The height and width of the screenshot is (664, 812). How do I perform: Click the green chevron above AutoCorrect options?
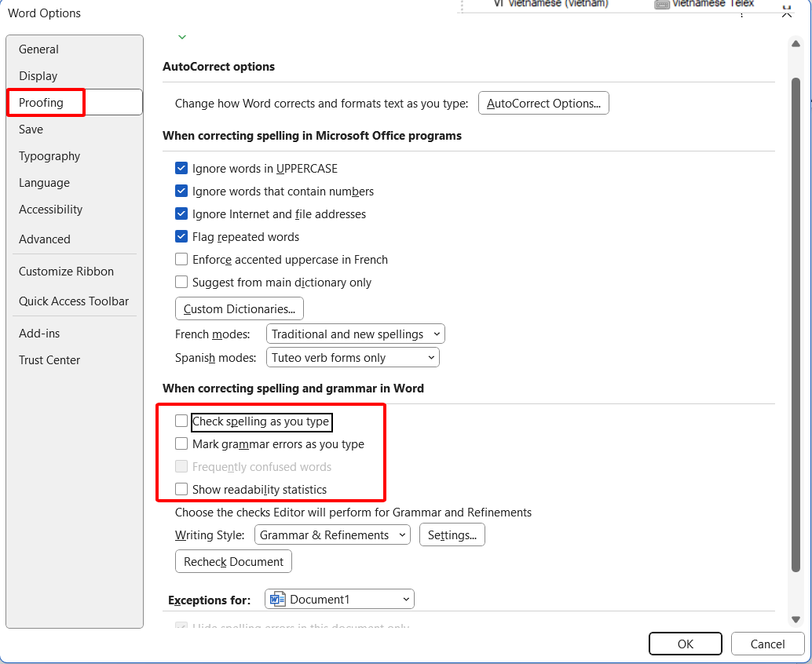(181, 37)
